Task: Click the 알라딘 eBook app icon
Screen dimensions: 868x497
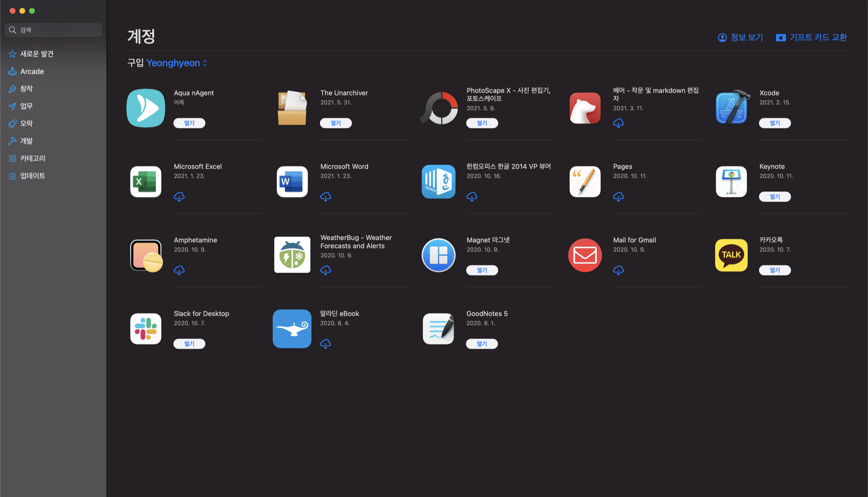Action: tap(292, 329)
